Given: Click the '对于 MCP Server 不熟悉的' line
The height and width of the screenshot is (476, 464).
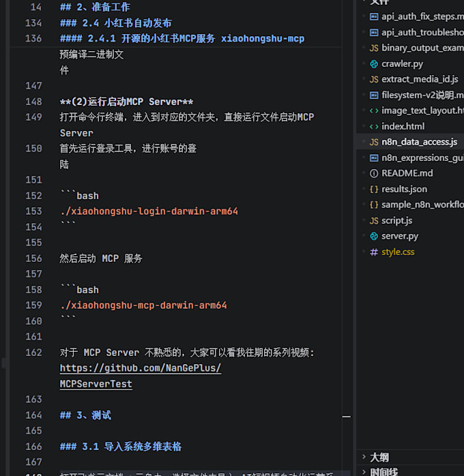Looking at the screenshot, I should pyautogui.click(x=187, y=353).
